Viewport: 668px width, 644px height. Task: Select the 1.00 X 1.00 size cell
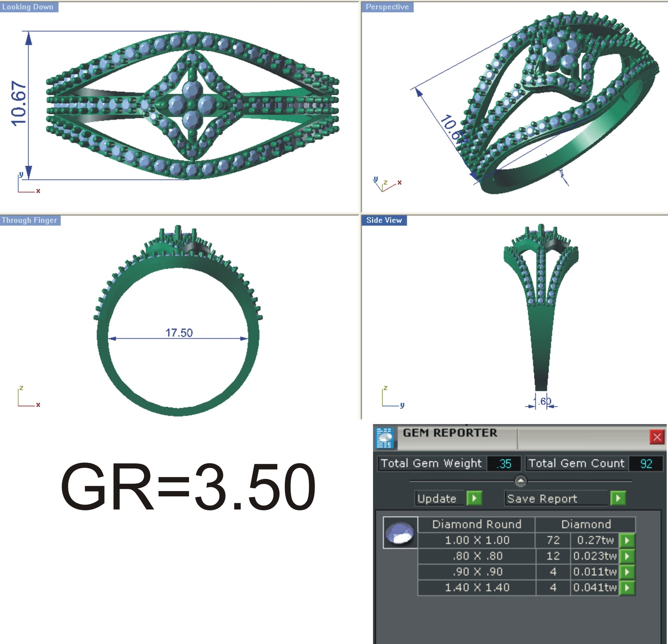click(477, 540)
